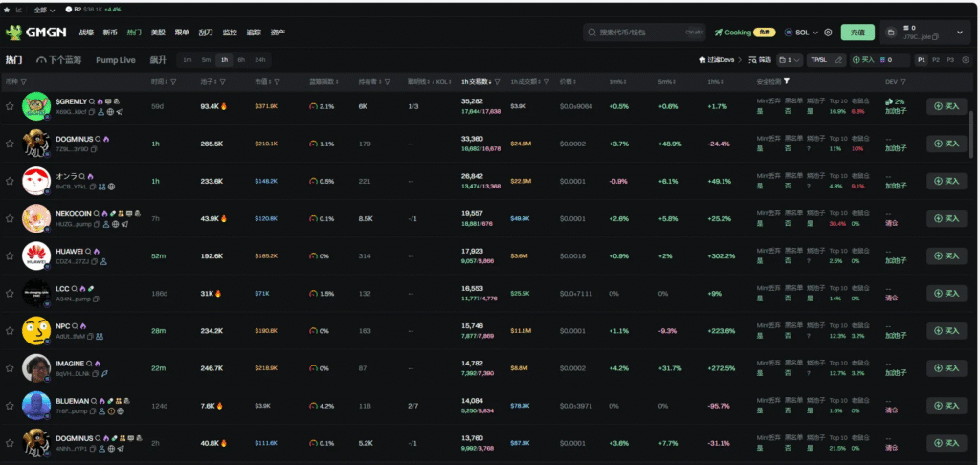Click the search magnifier beside HUAWEI name
Screen dimensions: 980x465
click(88, 250)
